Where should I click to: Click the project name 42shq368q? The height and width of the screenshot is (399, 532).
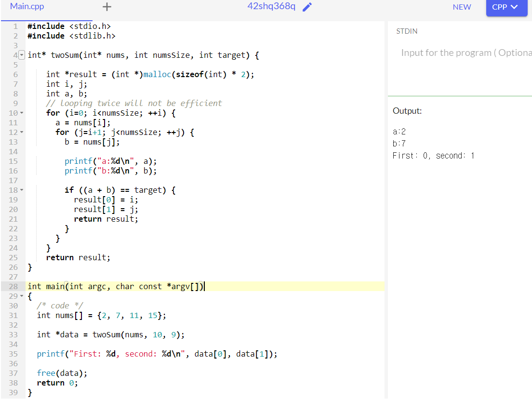[271, 6]
